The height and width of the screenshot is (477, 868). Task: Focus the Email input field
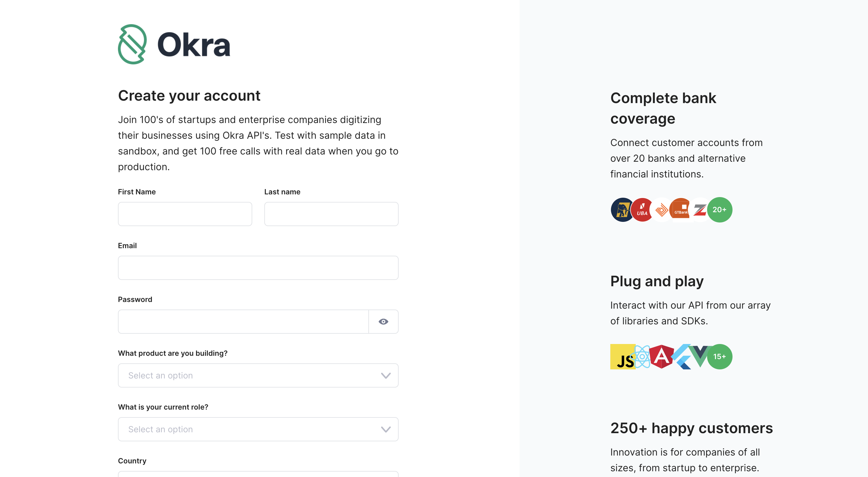click(x=258, y=268)
